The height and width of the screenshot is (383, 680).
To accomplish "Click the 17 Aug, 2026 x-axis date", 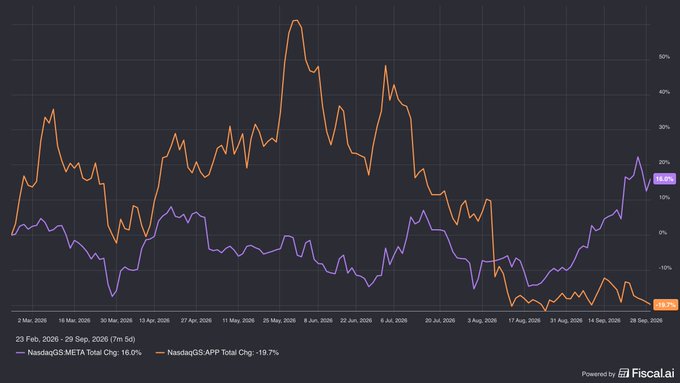I will pyautogui.click(x=524, y=321).
